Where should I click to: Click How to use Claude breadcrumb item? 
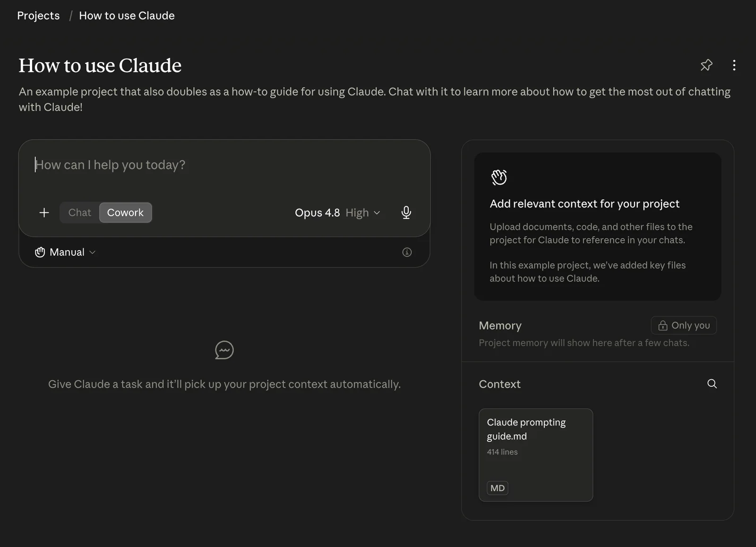tap(127, 16)
